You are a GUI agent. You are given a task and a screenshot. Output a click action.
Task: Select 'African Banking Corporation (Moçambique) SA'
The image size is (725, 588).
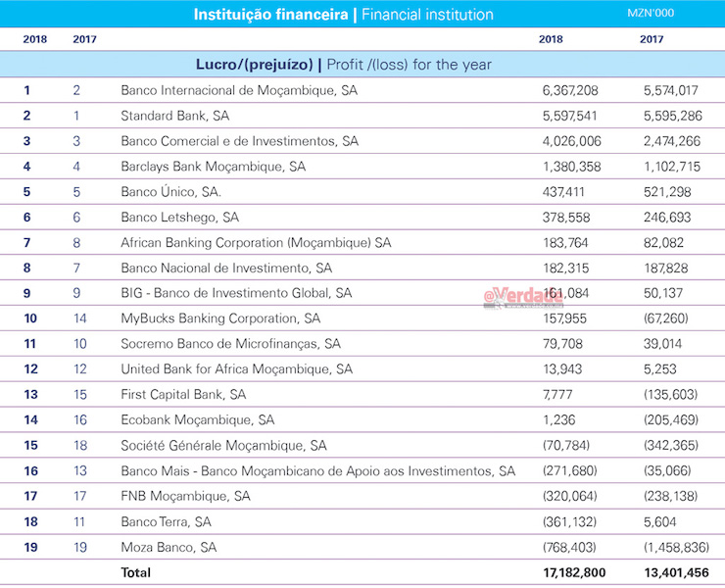click(256, 242)
